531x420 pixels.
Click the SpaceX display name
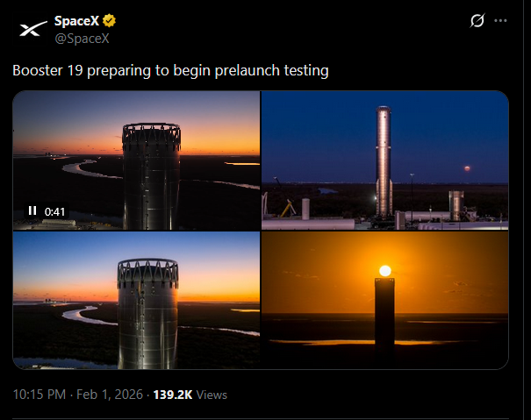click(75, 21)
